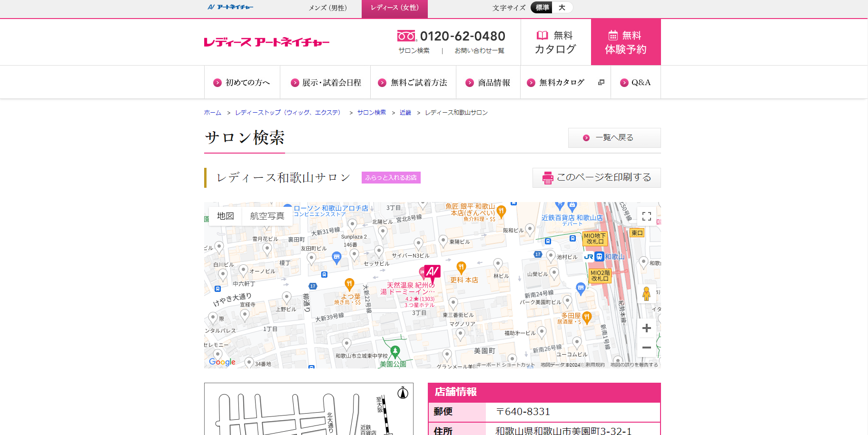Image resolution: width=868 pixels, height=435 pixels.
Task: Click the ふらっと入れるお店 tag
Action: click(391, 177)
